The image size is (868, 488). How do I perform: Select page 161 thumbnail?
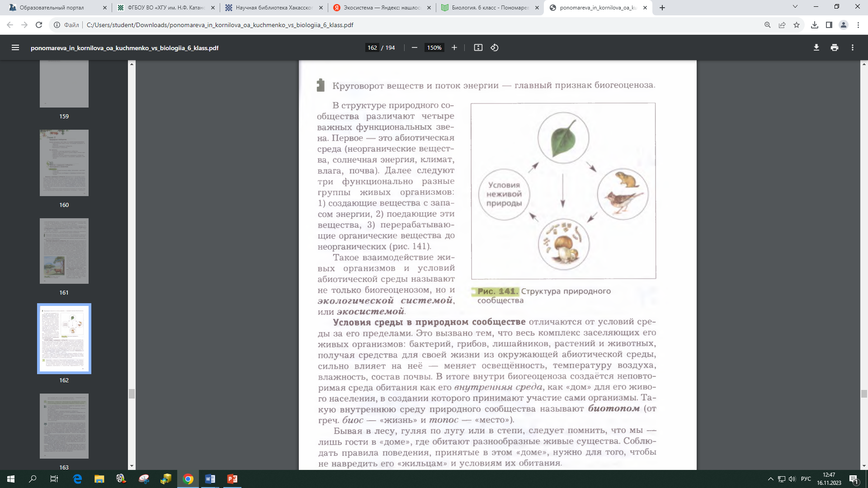(x=64, y=251)
